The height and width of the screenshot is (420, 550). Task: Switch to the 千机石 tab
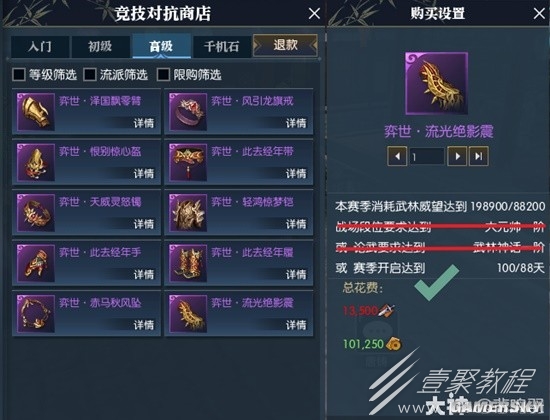pyautogui.click(x=222, y=46)
